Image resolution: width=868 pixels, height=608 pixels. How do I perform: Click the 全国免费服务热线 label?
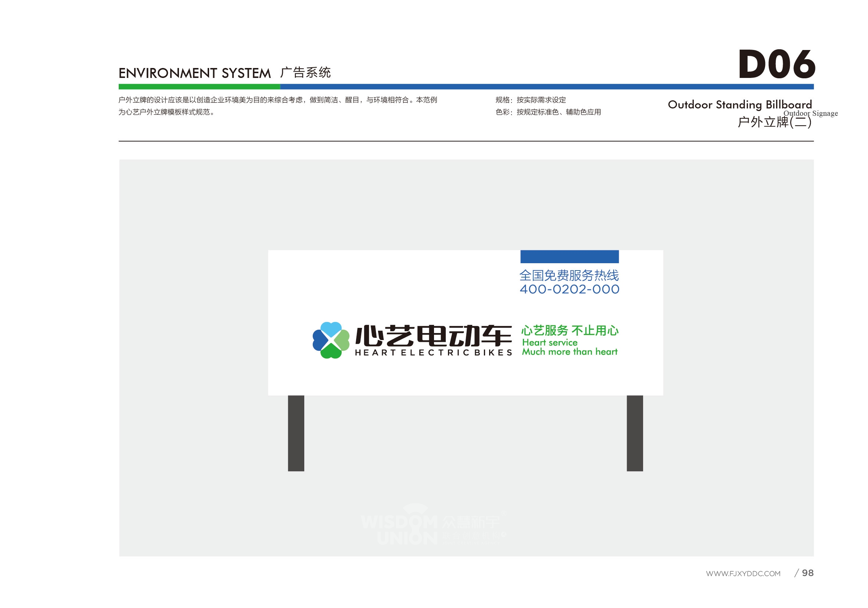click(x=569, y=275)
